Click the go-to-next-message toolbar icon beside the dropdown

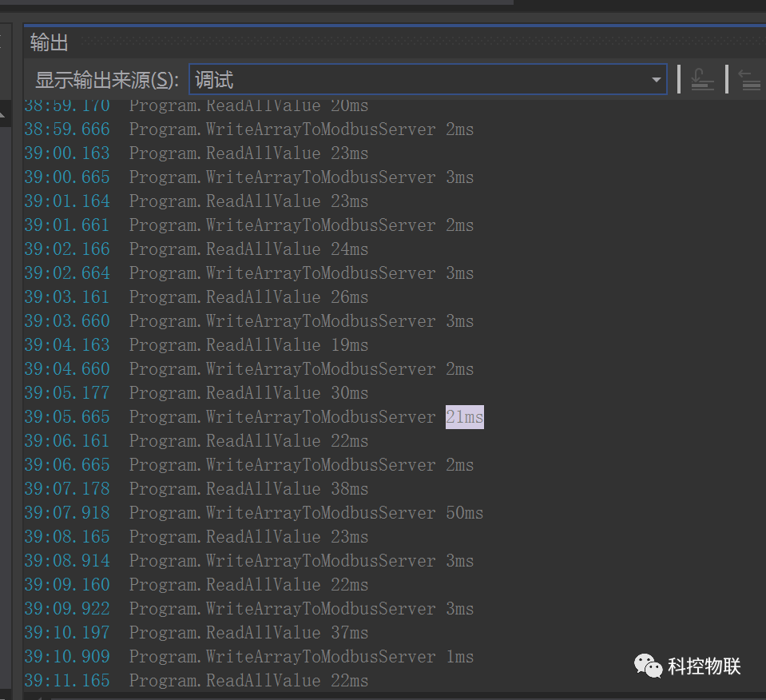701,79
